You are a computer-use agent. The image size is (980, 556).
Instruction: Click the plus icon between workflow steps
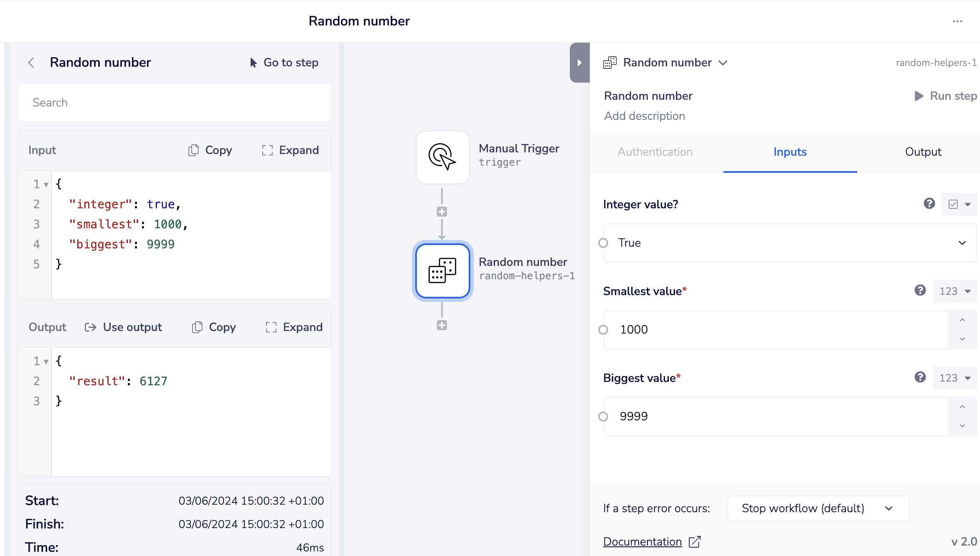point(442,212)
